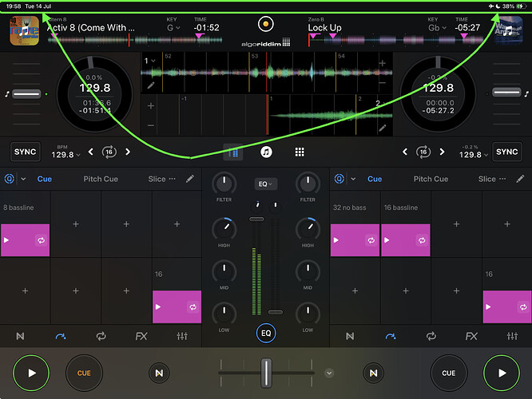Edit beatgrid pencil on upper waveform
532x399 pixels.
pyautogui.click(x=151, y=85)
